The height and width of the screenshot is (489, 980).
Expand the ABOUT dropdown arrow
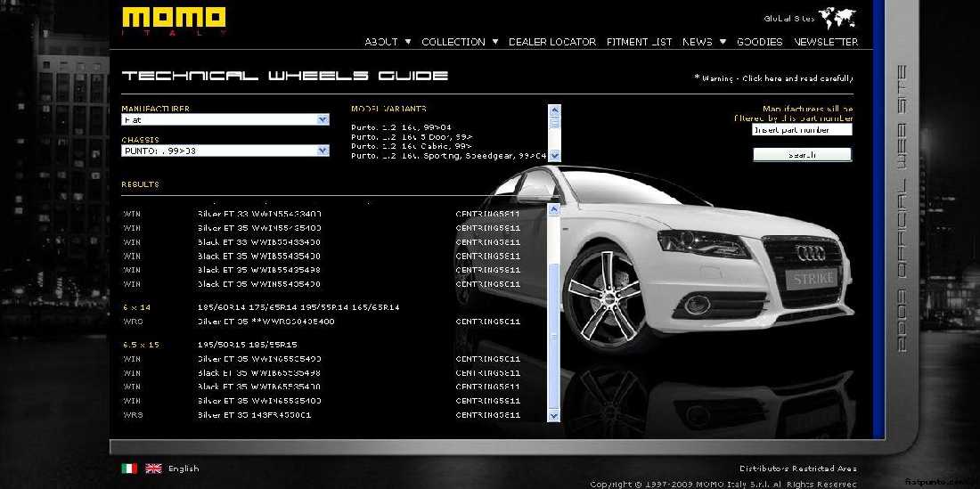pyautogui.click(x=408, y=42)
